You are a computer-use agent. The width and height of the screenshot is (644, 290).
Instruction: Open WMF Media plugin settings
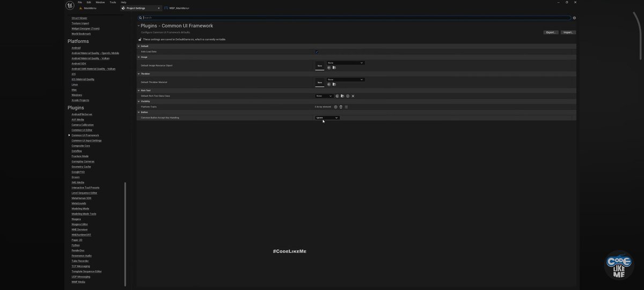coord(78,282)
